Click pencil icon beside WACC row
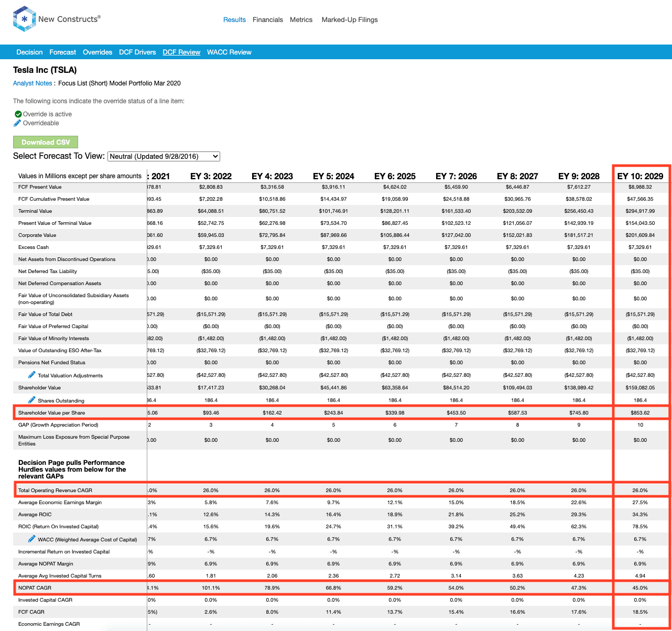Screen dimensions: 672x631 click(x=32, y=539)
